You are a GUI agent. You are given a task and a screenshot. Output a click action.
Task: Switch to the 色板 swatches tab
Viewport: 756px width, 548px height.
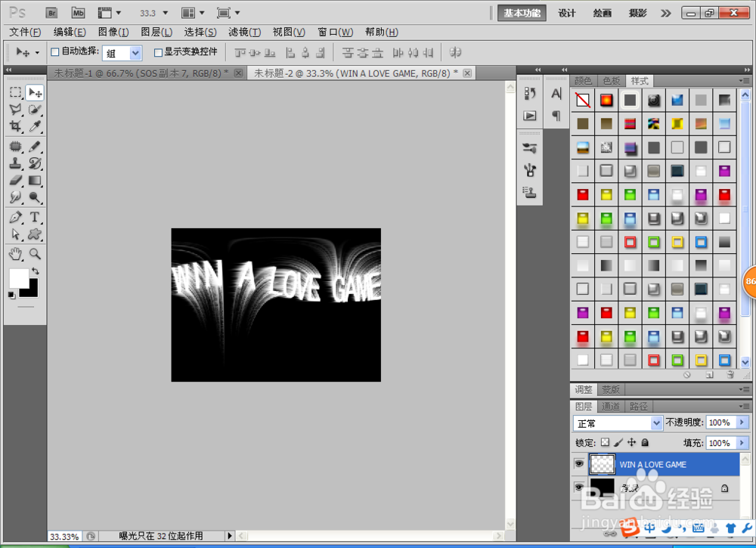coord(612,80)
